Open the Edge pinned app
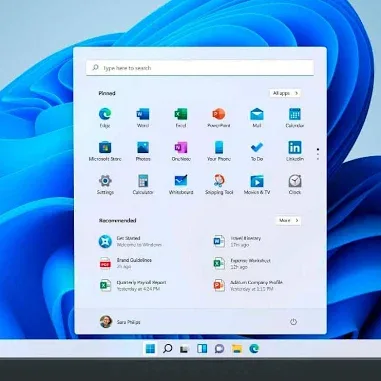381x381 pixels. [x=105, y=117]
